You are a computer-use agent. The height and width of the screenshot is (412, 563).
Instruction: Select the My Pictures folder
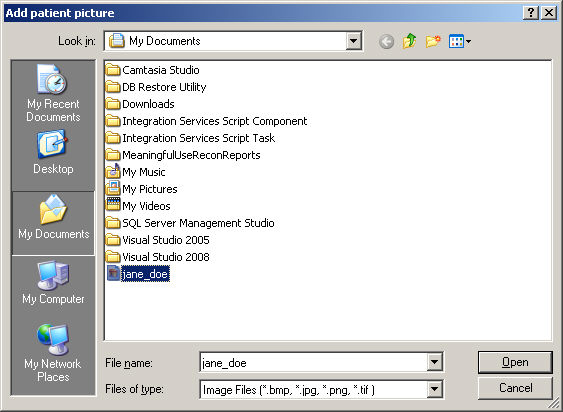(x=142, y=189)
